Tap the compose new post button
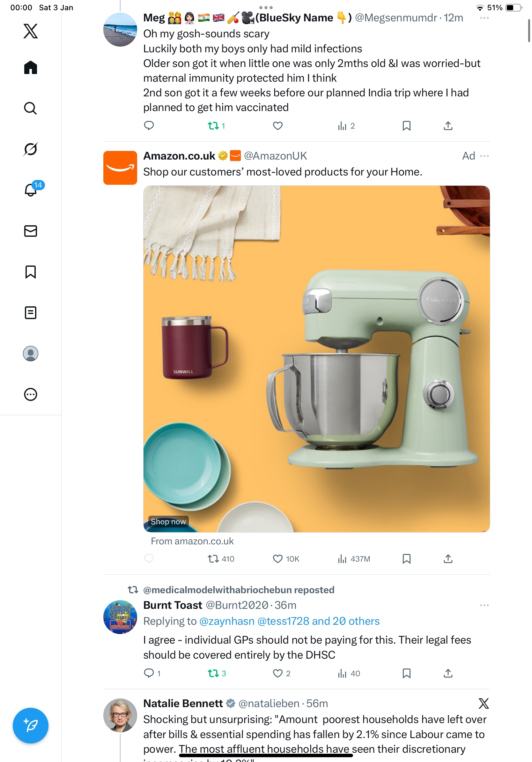 coord(31,726)
